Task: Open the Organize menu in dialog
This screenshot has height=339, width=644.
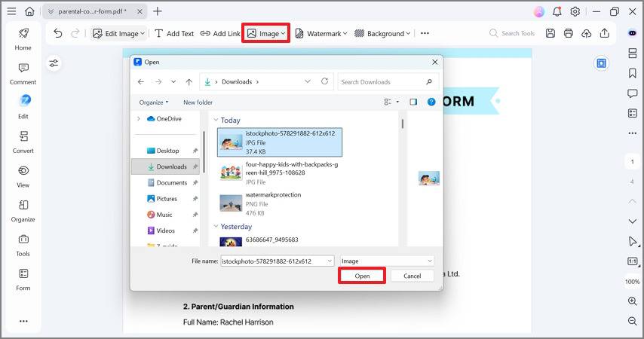Action: tap(154, 102)
